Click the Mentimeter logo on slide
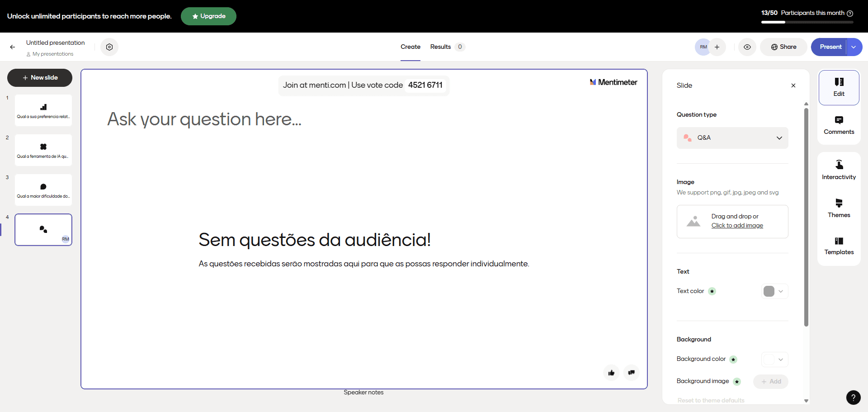 point(613,82)
